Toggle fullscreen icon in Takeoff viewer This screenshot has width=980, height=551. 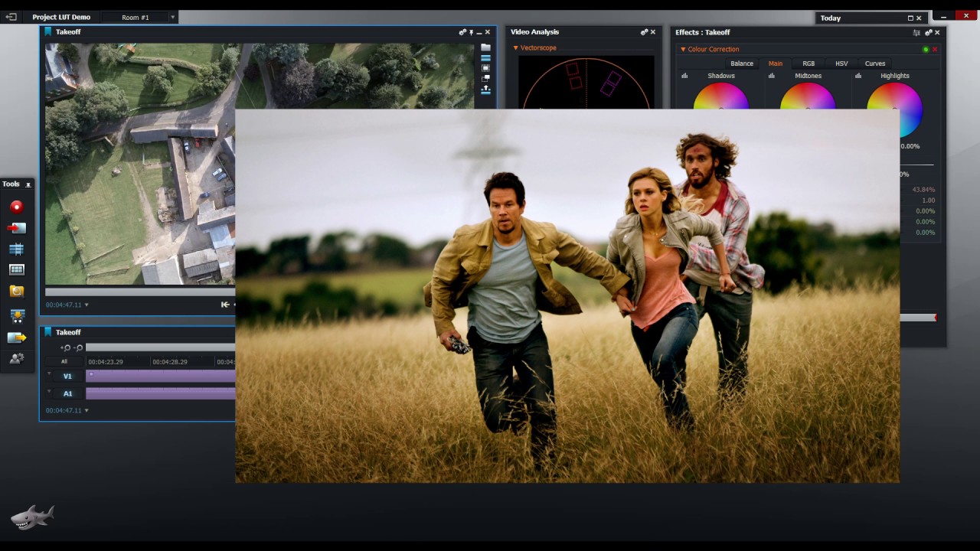tap(485, 68)
